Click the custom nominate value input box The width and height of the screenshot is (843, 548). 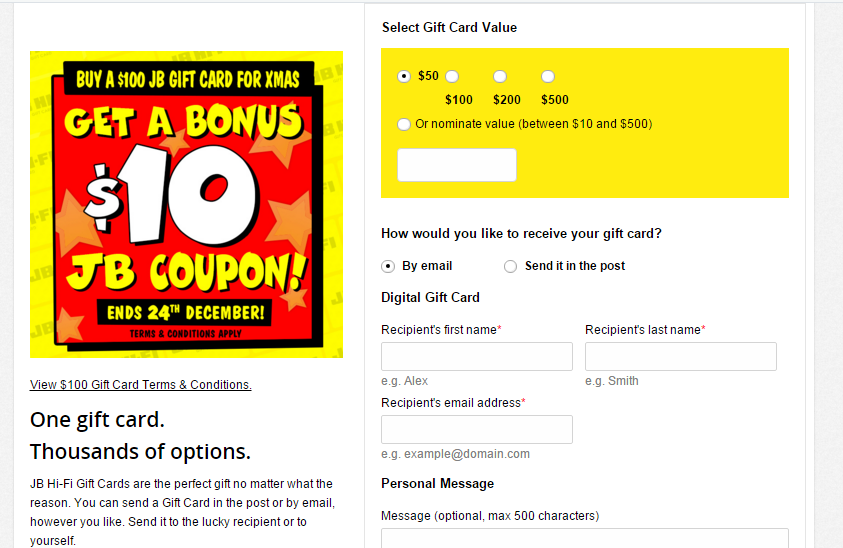(457, 165)
